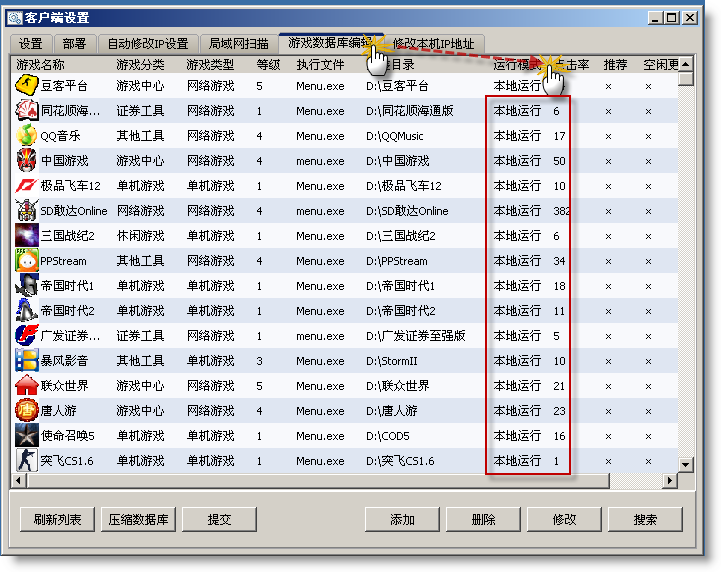
Task: Click 推荐 × mark in 豆客平台 row
Action: 608,86
